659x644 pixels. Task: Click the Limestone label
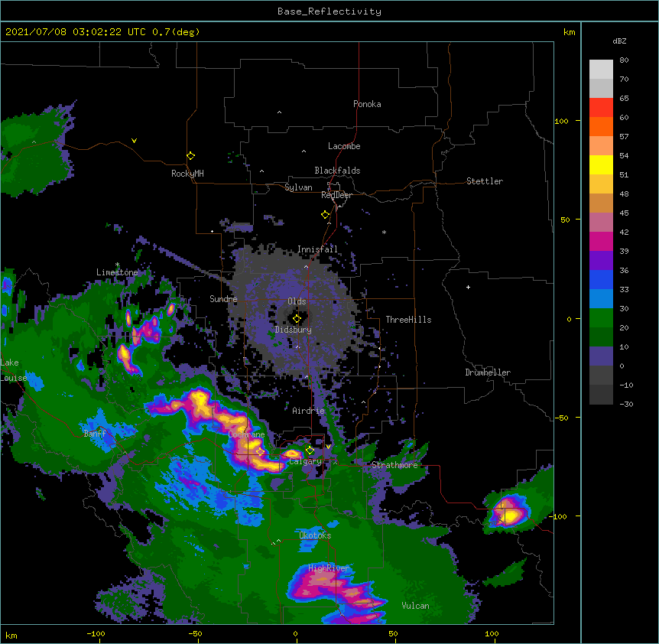click(x=117, y=272)
